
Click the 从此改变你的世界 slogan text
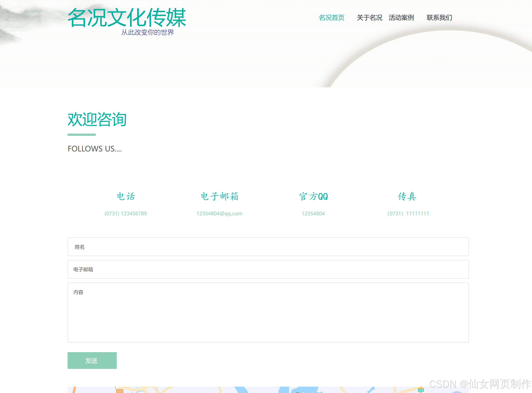(148, 32)
